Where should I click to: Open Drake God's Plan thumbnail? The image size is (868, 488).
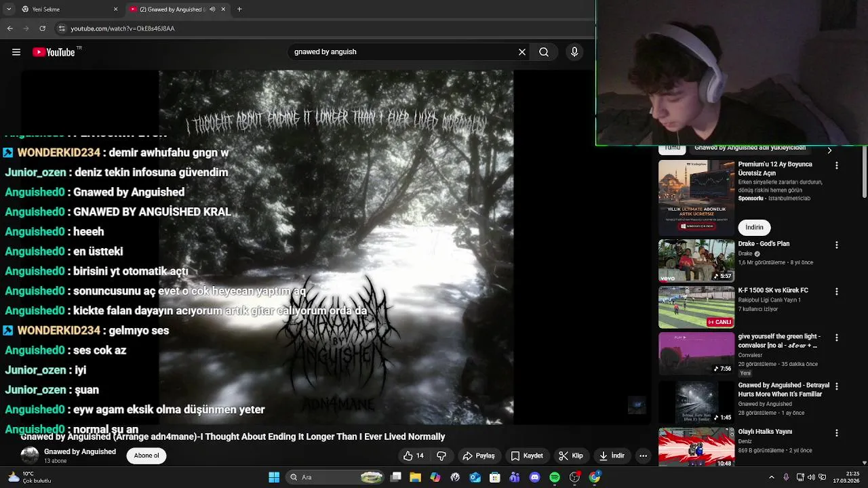coord(696,260)
